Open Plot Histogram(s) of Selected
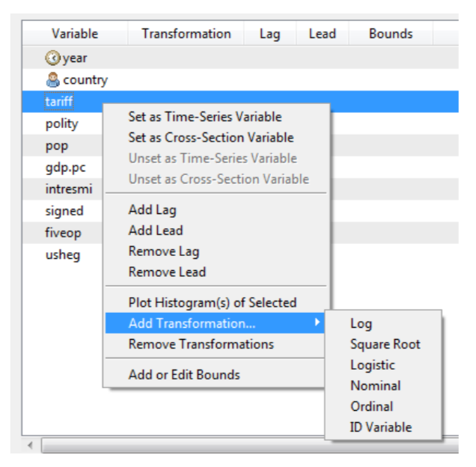 [212, 302]
